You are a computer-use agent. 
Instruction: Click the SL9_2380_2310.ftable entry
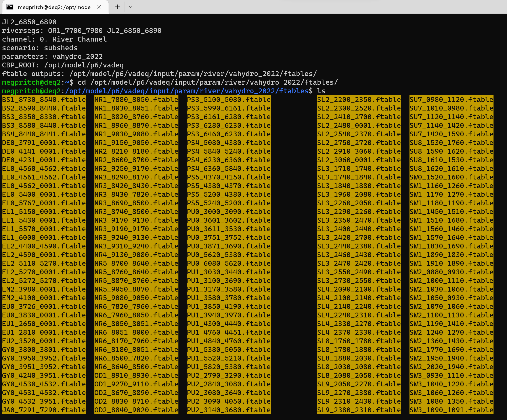tap(358, 410)
